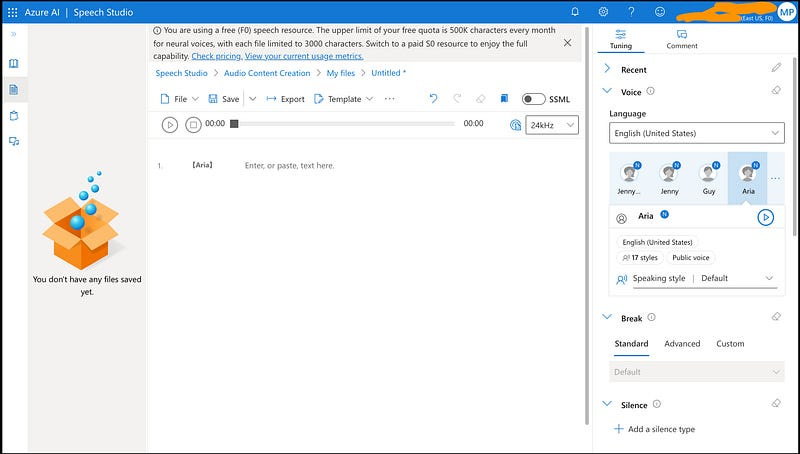The width and height of the screenshot is (800, 454).
Task: Open the app launcher waffle icon
Action: (x=13, y=12)
